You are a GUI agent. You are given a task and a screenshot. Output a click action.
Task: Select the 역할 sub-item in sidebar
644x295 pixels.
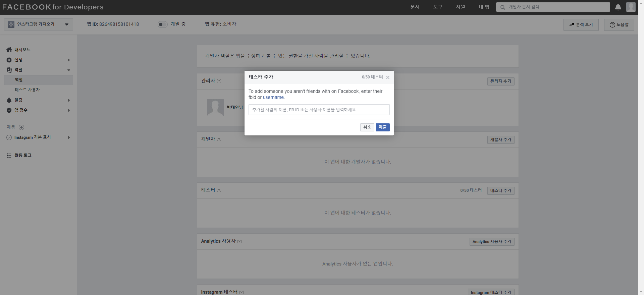39,80
